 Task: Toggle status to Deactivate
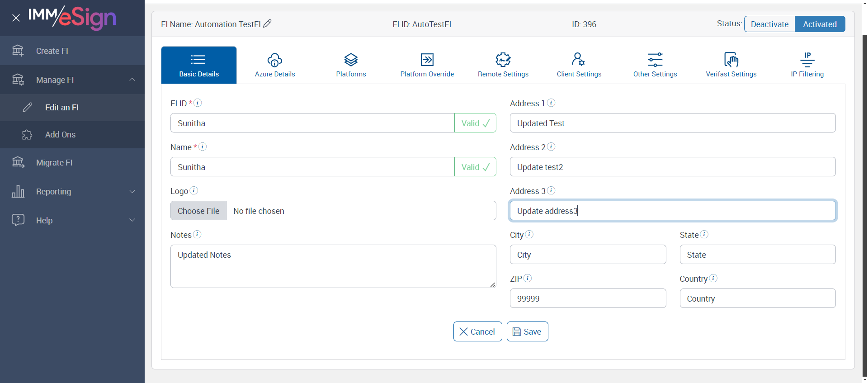click(769, 24)
